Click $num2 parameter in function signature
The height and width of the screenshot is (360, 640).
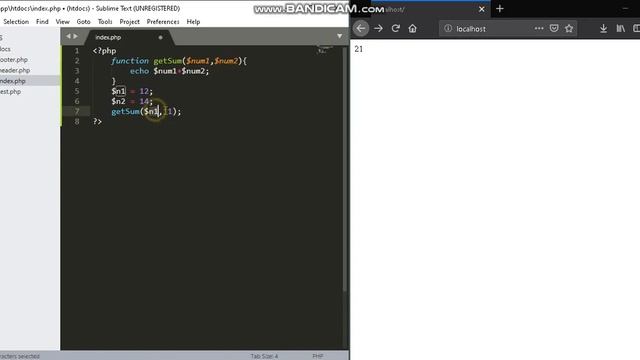(226, 61)
